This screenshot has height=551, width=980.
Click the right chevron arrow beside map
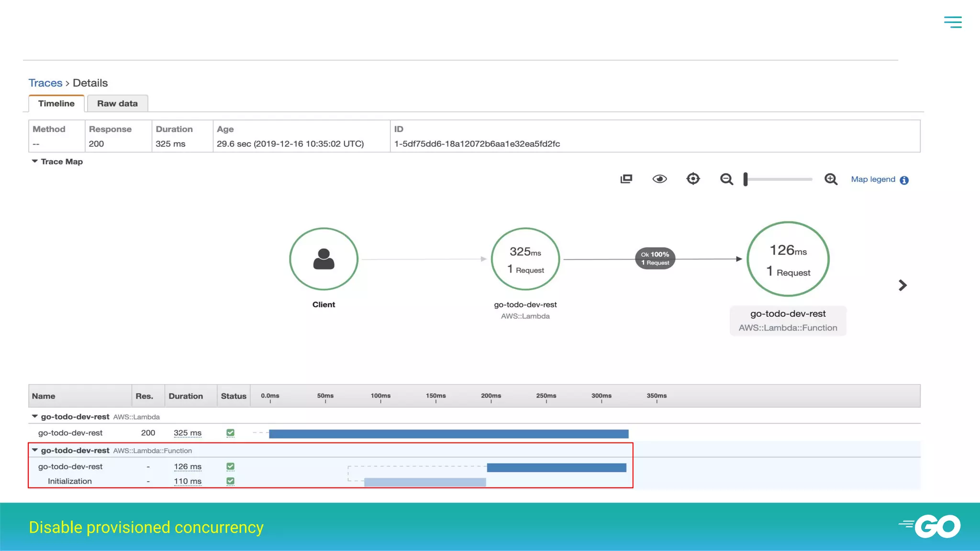click(x=902, y=286)
